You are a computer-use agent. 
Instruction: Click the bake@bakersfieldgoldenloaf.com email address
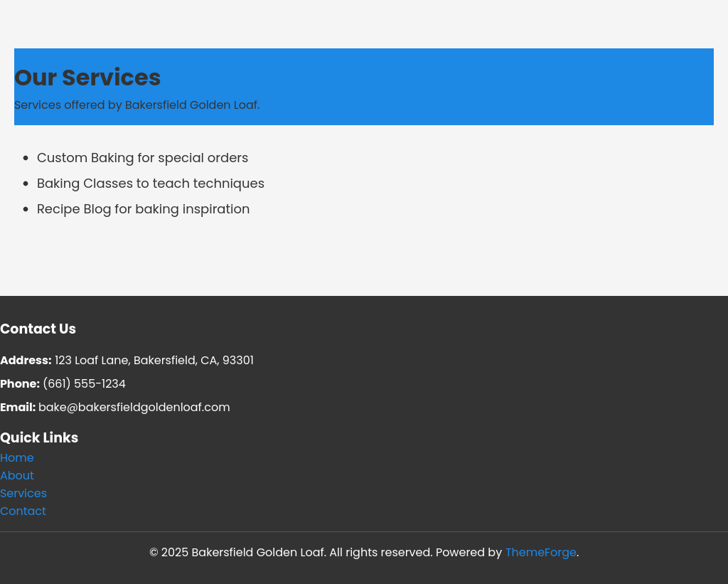coord(134,408)
